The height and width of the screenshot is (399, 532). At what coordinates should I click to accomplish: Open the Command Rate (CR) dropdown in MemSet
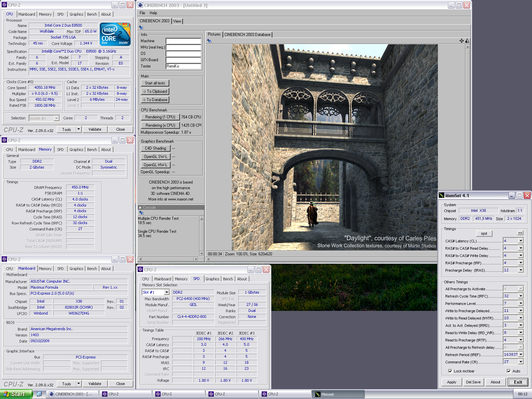pos(521,362)
